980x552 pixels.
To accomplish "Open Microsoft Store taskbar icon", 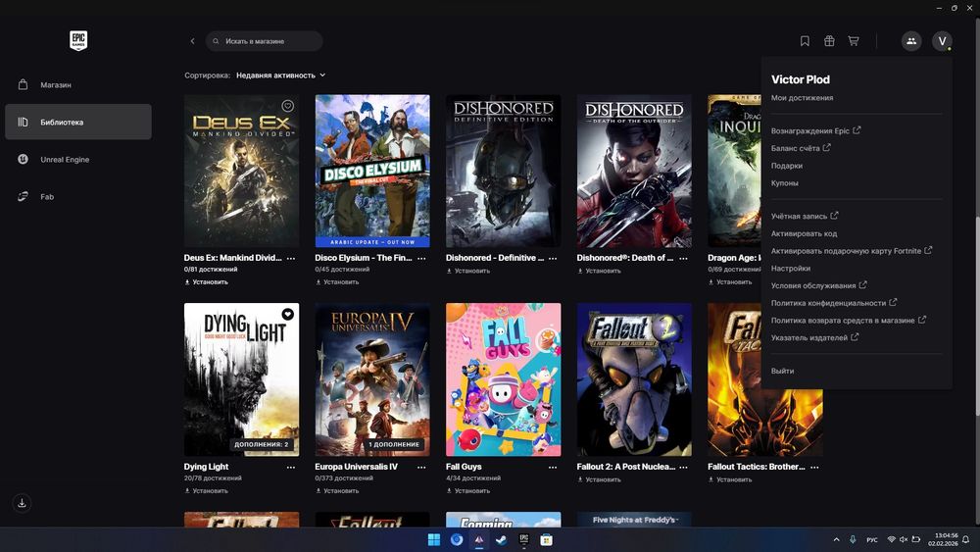I will 546,539.
